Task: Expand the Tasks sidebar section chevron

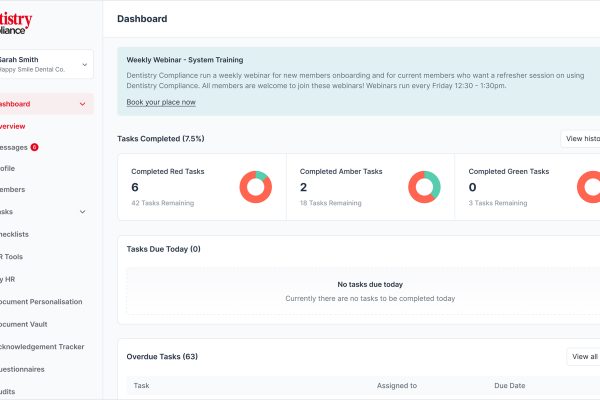Action: (82, 212)
